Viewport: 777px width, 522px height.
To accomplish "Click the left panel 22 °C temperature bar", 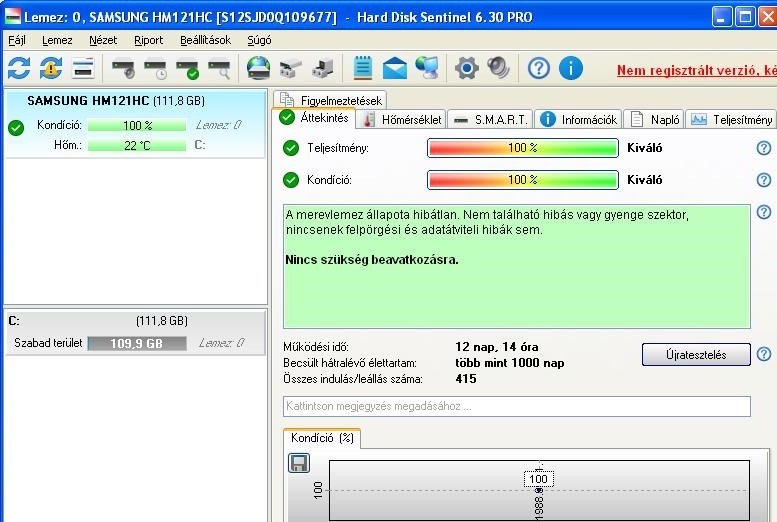I will (x=137, y=145).
